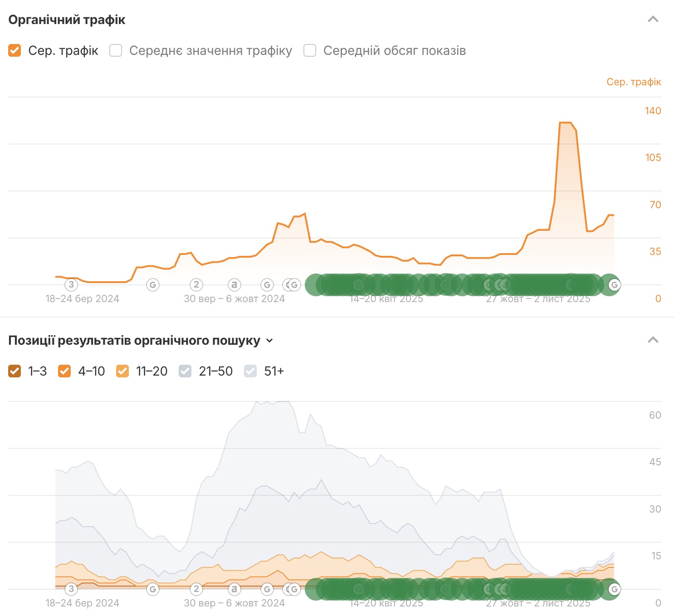Open the "2" marker on traffic chart timeline
Screen dimensions: 674x616
tap(196, 285)
